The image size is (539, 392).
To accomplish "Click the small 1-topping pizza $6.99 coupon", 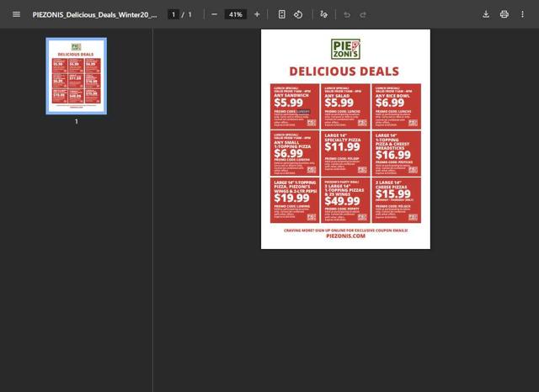I will coord(295,153).
